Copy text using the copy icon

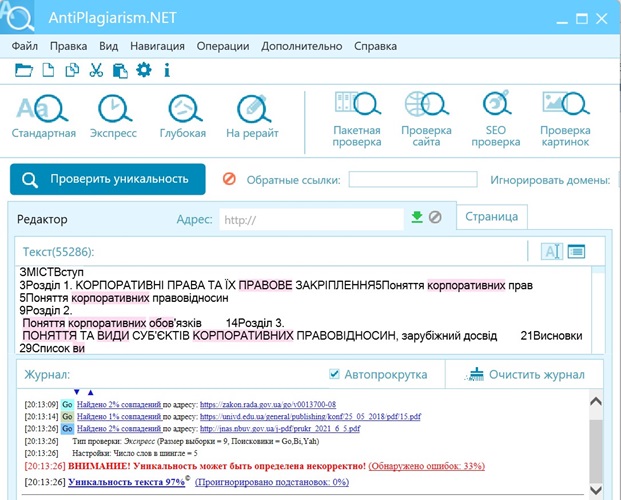[72, 70]
